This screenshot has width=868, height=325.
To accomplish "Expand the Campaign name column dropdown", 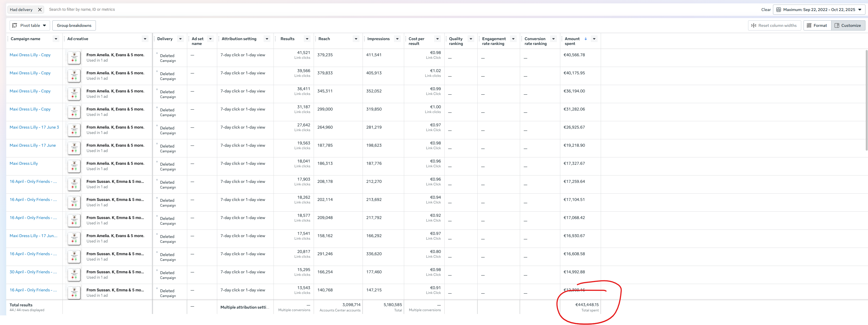I will point(56,39).
